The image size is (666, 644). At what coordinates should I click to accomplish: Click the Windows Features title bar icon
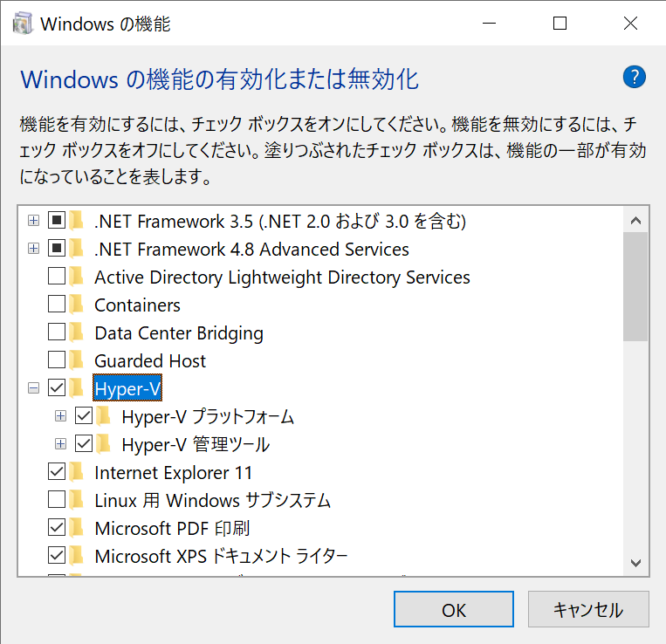(x=23, y=24)
